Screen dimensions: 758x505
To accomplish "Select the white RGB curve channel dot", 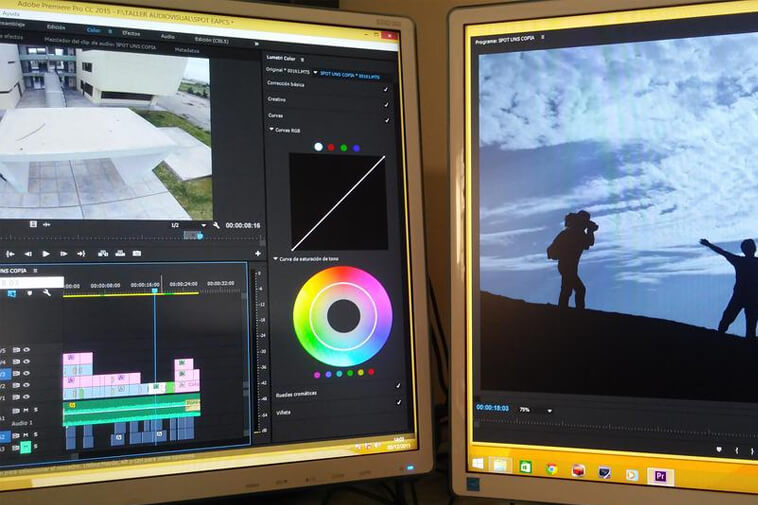I will [318, 147].
